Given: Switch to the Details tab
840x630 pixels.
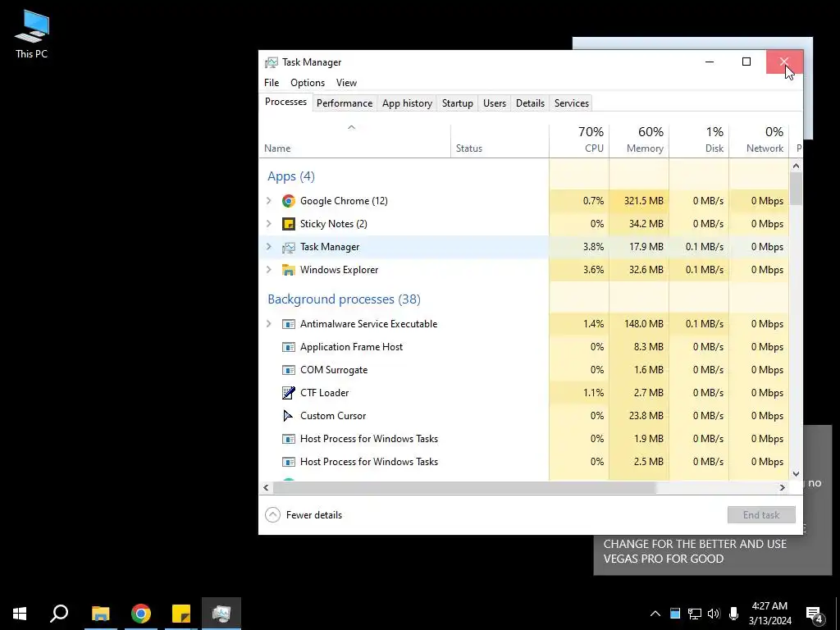Looking at the screenshot, I should (531, 103).
